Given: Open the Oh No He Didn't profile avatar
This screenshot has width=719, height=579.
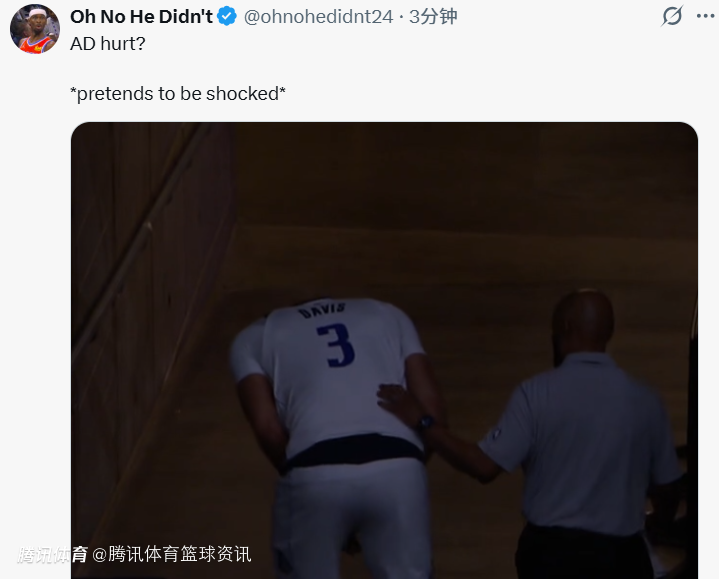Looking at the screenshot, I should coord(35,29).
